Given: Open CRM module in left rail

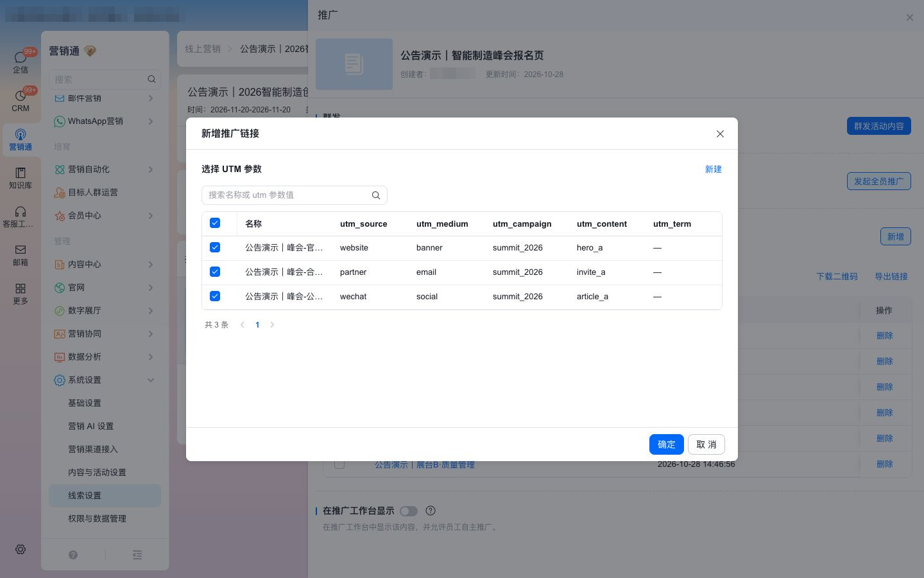Looking at the screenshot, I should [21, 100].
